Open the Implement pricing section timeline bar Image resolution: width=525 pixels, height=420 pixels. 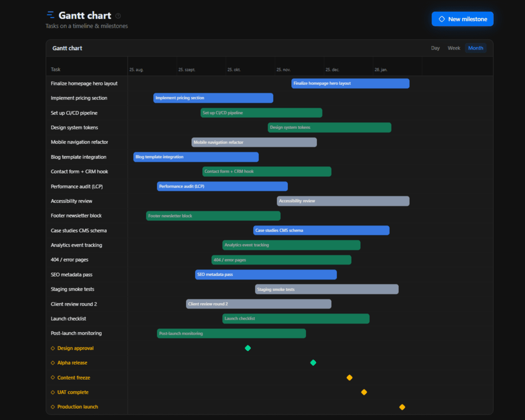click(213, 98)
